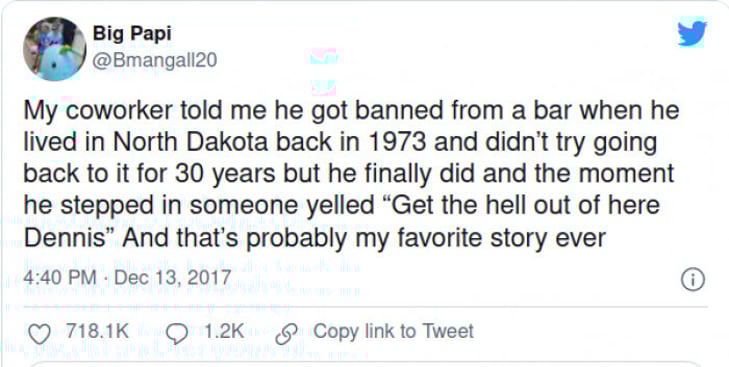Like the tweet with the heart icon

(40, 333)
